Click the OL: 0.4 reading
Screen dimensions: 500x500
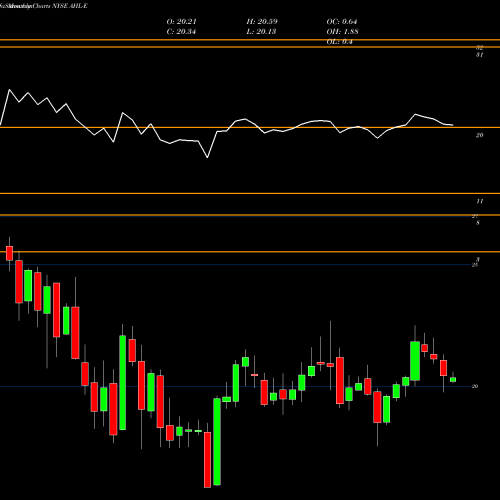coord(339,42)
